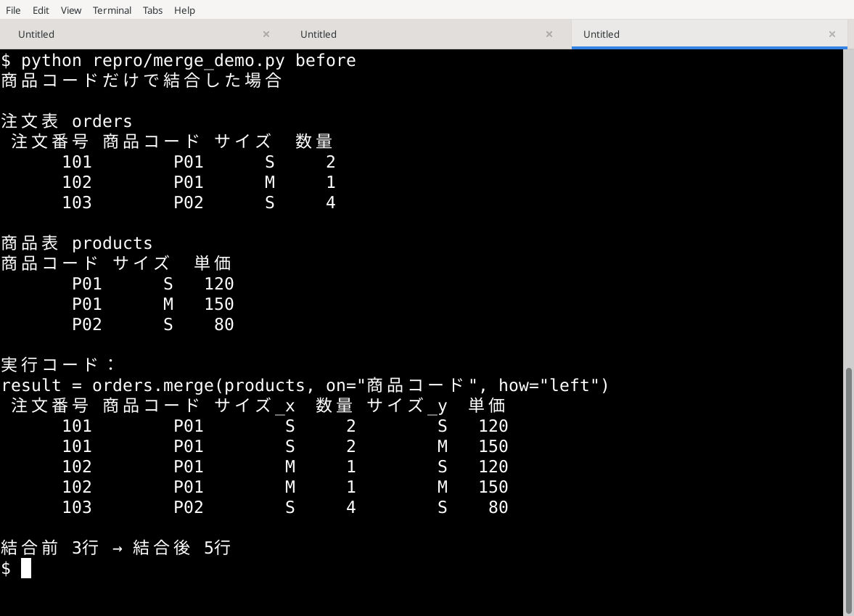Click the '商品コードだけで結合した場合' heading line
Screen dimensions: 854x616
click(x=141, y=81)
